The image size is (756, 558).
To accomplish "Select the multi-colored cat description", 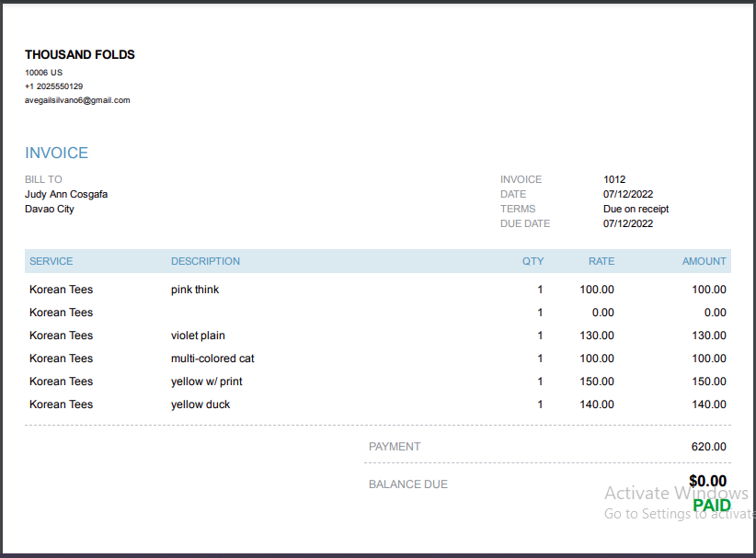I will pyautogui.click(x=212, y=359).
